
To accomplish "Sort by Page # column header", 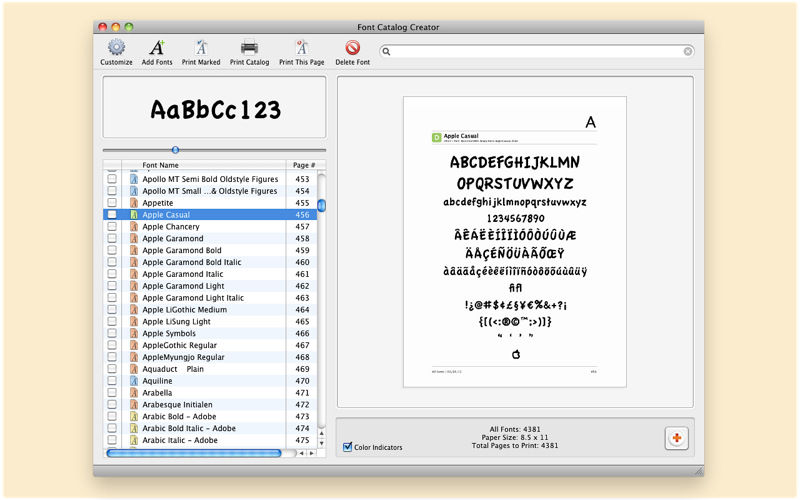I will tap(304, 165).
